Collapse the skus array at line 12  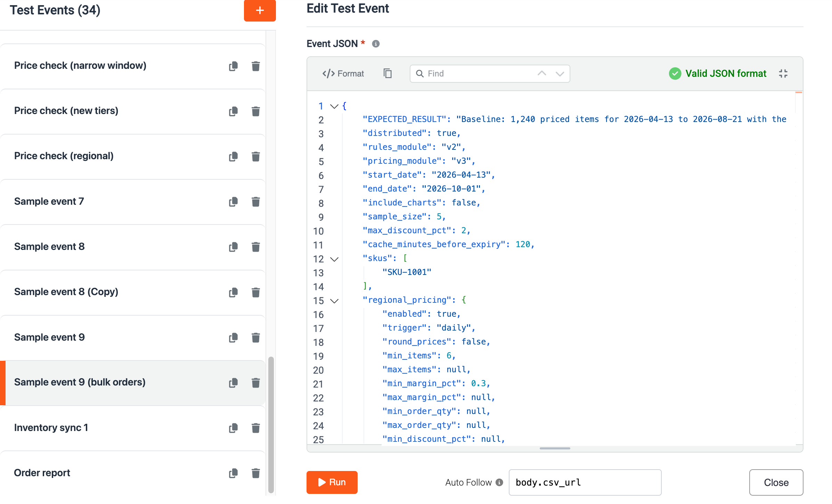click(x=334, y=259)
